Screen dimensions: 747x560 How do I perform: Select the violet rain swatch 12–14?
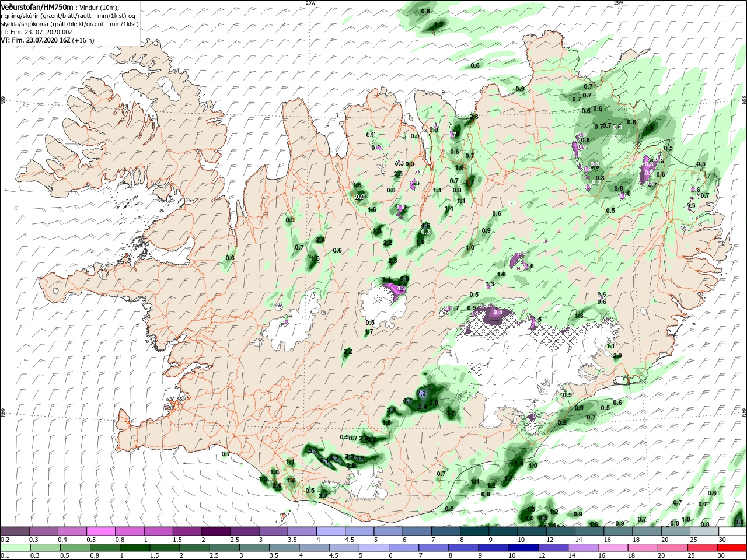pyautogui.click(x=554, y=548)
